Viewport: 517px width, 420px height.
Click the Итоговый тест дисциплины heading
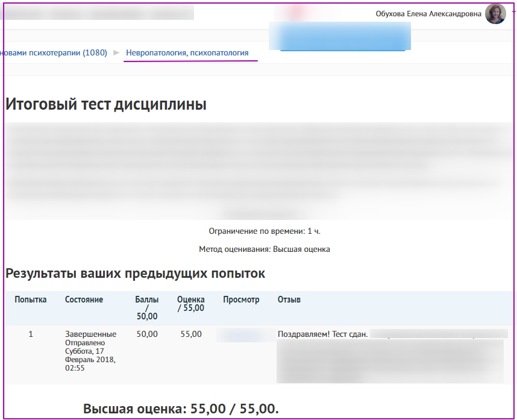(106, 104)
